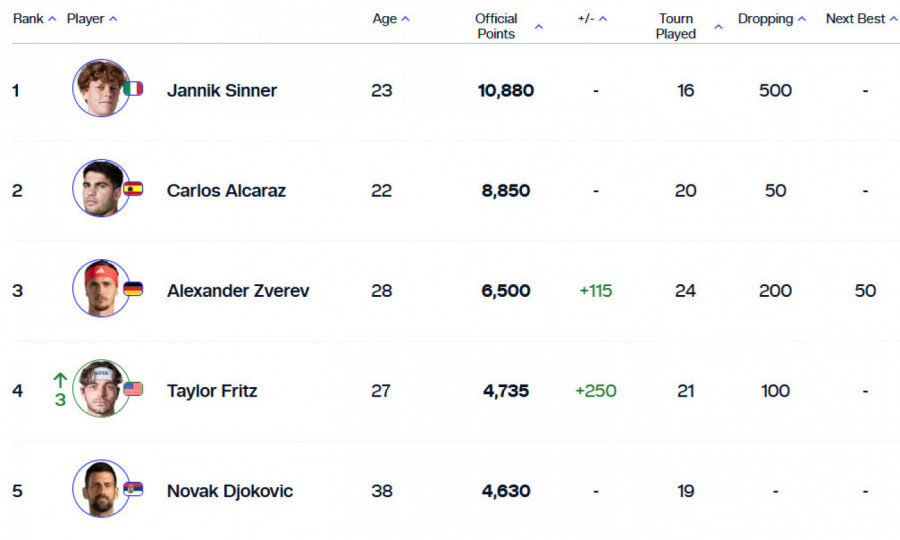Sort by Tourn Played column arrow
The width and height of the screenshot is (900, 540).
coord(718,26)
